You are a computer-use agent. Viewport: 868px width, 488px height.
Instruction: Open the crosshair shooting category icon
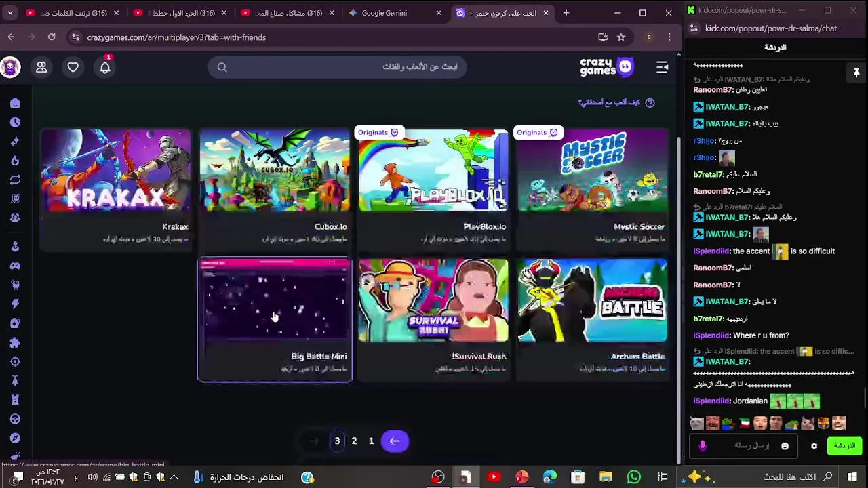[x=15, y=361]
